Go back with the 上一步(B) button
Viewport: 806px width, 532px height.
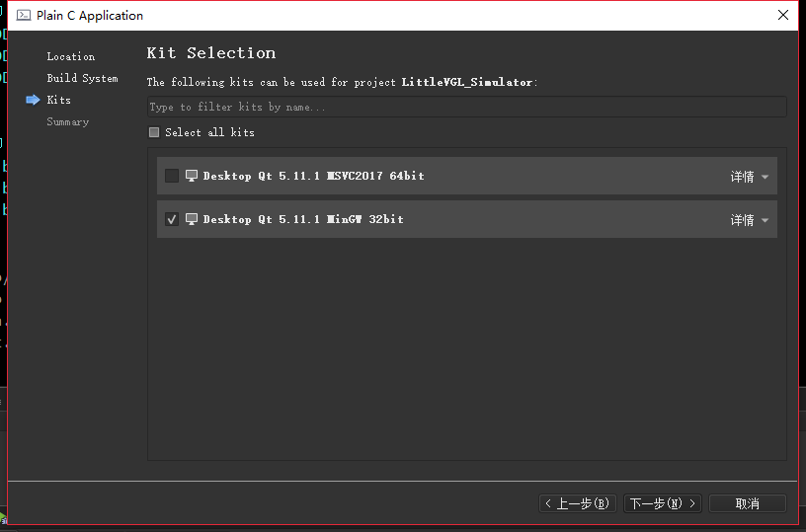coord(578,503)
